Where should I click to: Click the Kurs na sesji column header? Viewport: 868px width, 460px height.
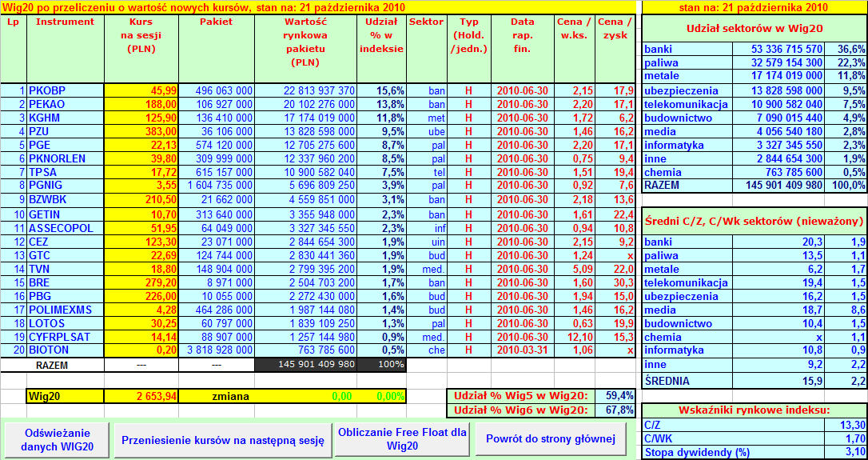tap(141, 49)
